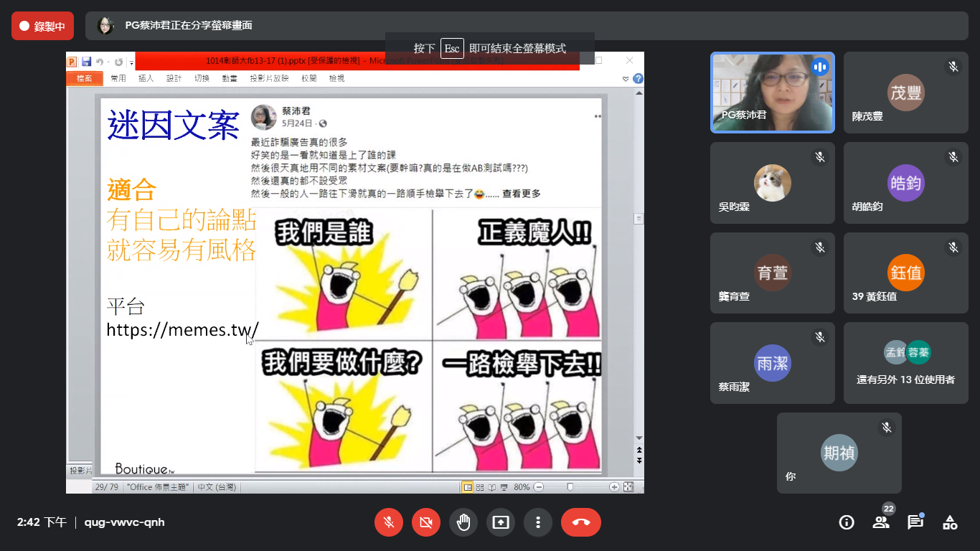980x551 pixels.
Task: Click presenter avatar beside PG蔡沛君正在分享螢幕畫面
Action: (105, 26)
